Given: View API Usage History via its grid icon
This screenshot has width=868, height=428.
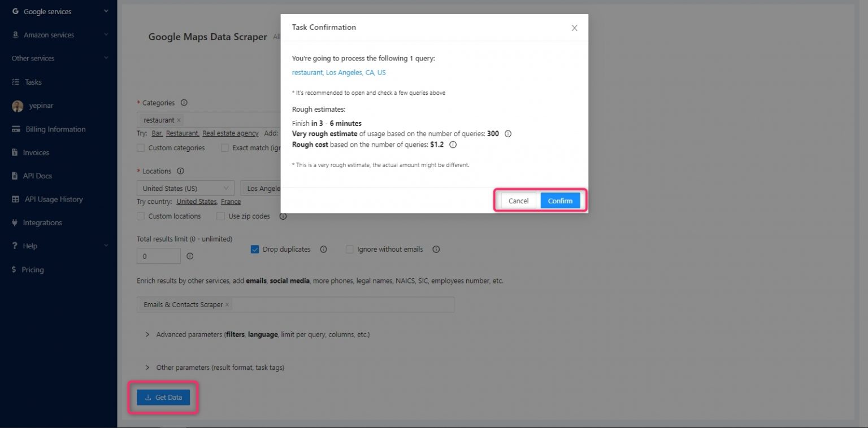Looking at the screenshot, I should pyautogui.click(x=16, y=199).
